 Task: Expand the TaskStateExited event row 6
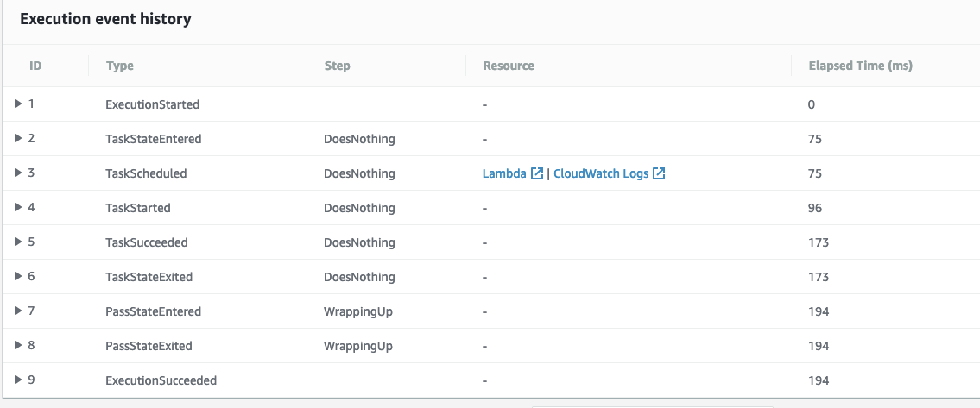(x=18, y=276)
